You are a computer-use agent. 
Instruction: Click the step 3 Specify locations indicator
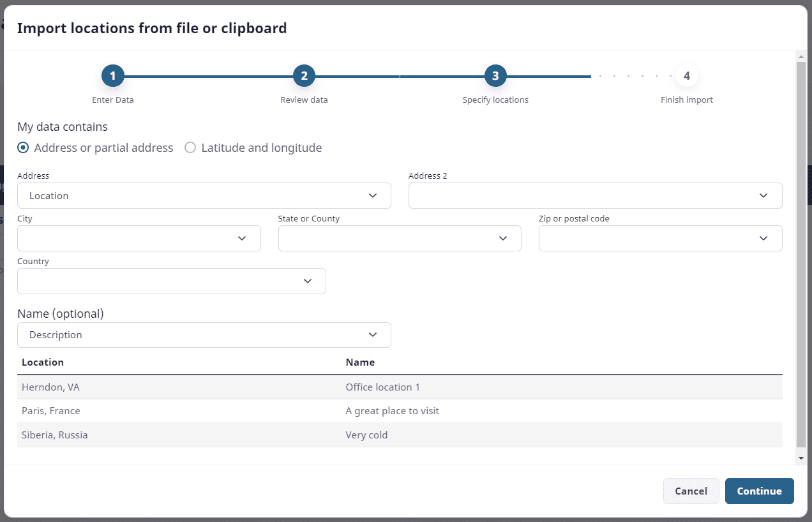click(x=495, y=75)
